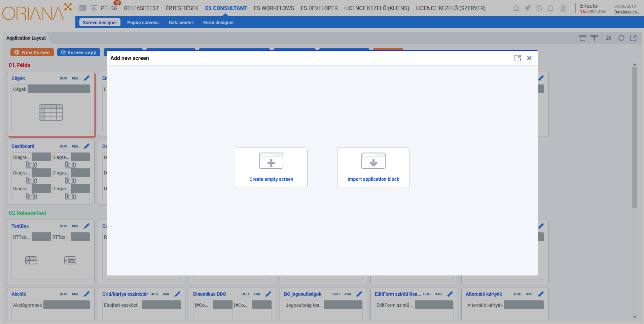Edit the Alternáló kártyák screen via pencil icon
644x324 pixels.
pos(541,294)
